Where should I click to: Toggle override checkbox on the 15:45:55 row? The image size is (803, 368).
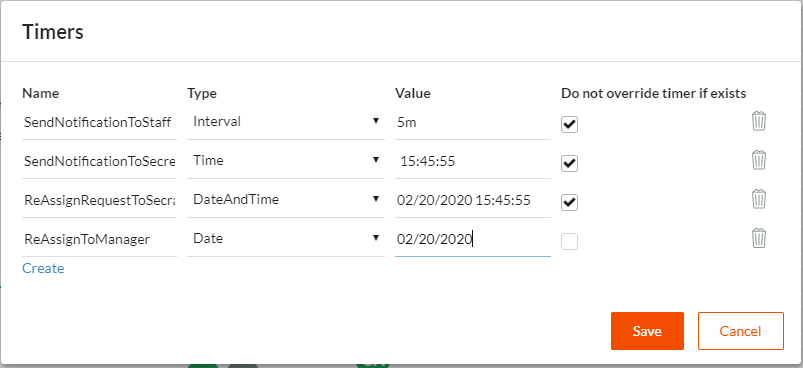(x=569, y=164)
